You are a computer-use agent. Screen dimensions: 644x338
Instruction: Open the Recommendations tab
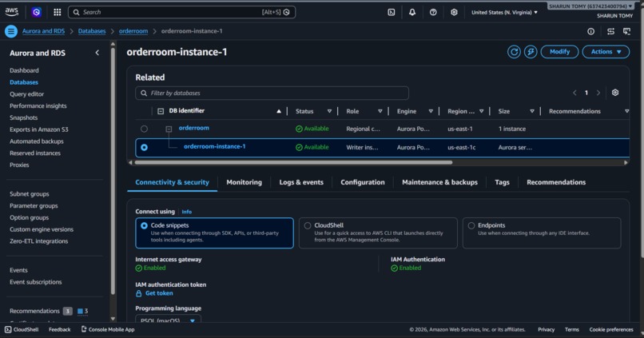pyautogui.click(x=556, y=182)
